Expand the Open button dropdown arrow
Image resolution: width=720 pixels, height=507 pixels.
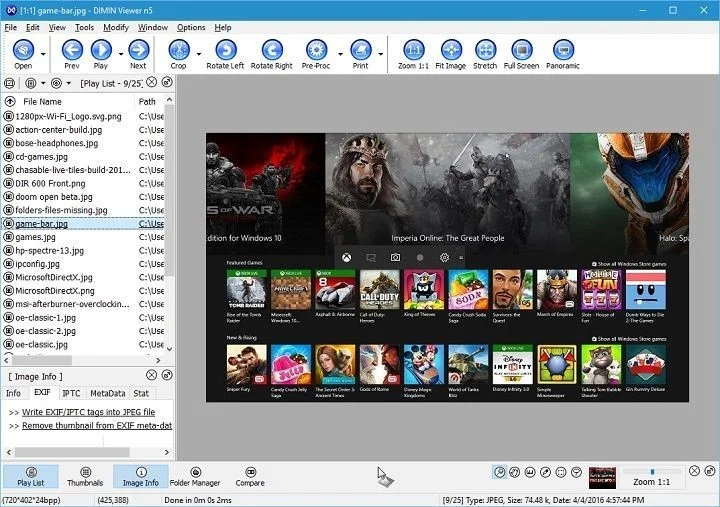coord(43,54)
